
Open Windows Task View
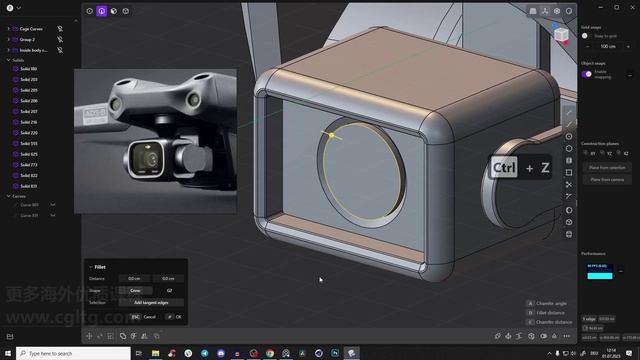pos(139,353)
